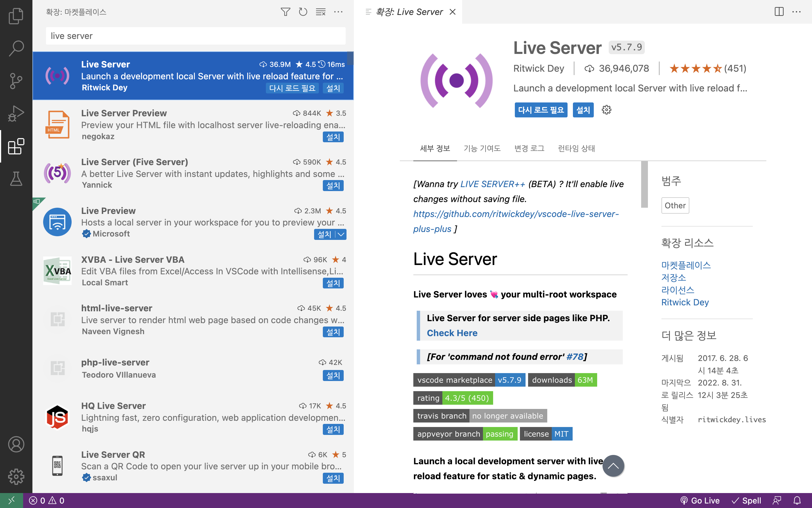Click the star rating (451) in header
This screenshot has width=812, height=508.
tap(708, 69)
